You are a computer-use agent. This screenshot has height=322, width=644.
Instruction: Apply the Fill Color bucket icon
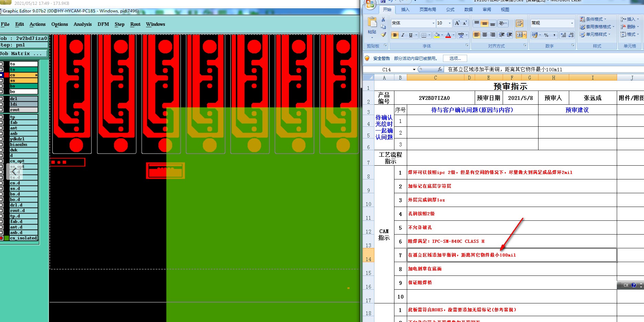pyautogui.click(x=437, y=35)
